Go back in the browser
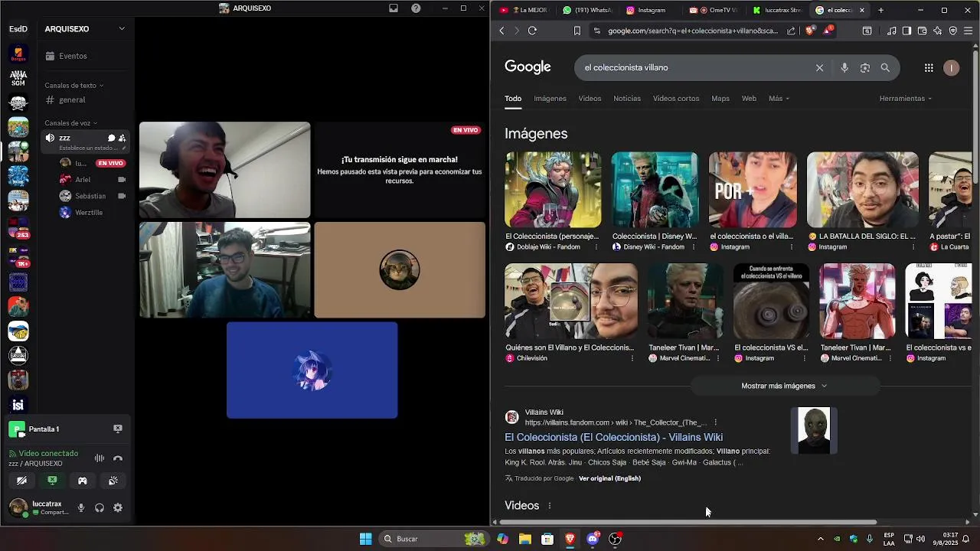Image resolution: width=980 pixels, height=551 pixels. coord(501,31)
